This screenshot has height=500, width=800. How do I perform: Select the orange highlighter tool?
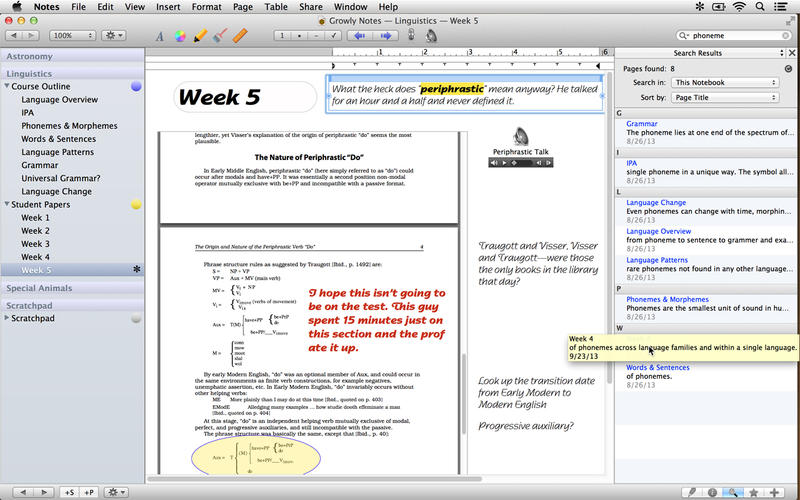(200, 36)
